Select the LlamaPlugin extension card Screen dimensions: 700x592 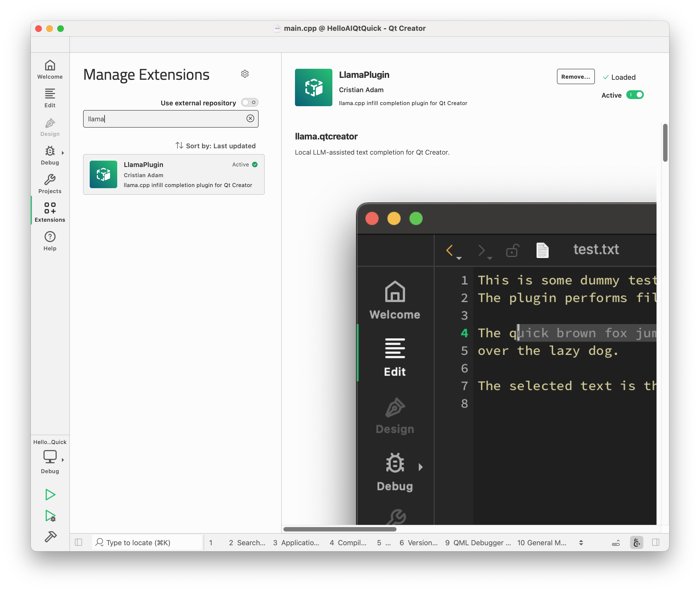click(174, 174)
